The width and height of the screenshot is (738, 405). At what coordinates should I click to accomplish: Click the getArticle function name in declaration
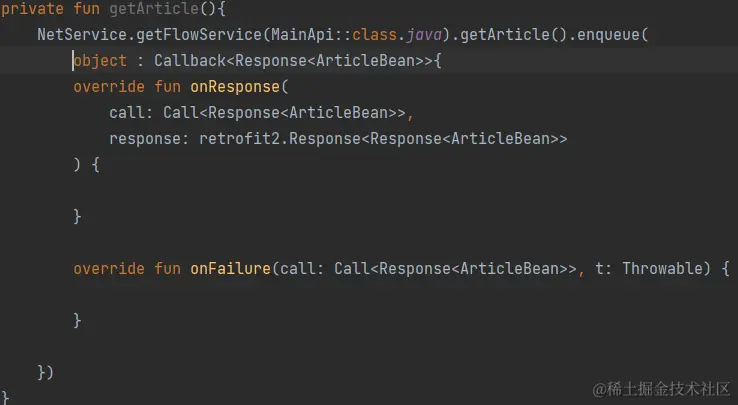click(154, 9)
